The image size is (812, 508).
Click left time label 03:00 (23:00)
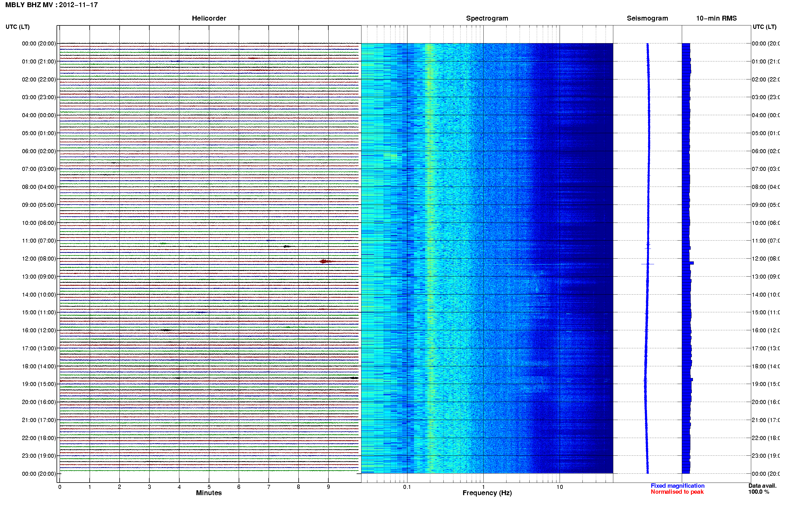[x=39, y=97]
